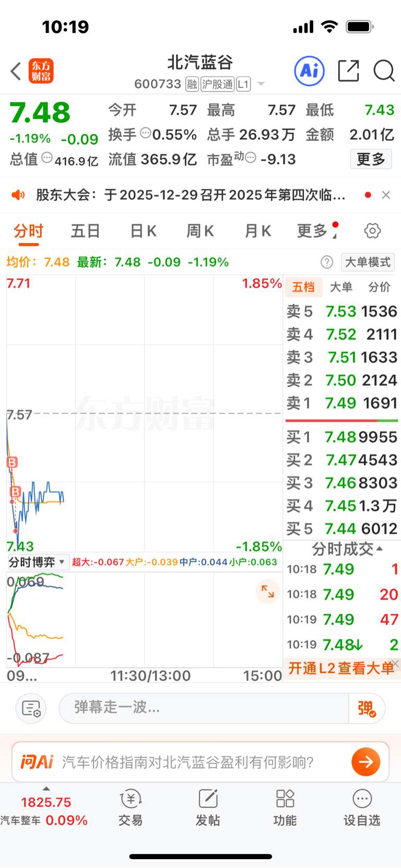Tap the buy-sell ratio bar
Viewport: 401px width, 868px height.
342,420
